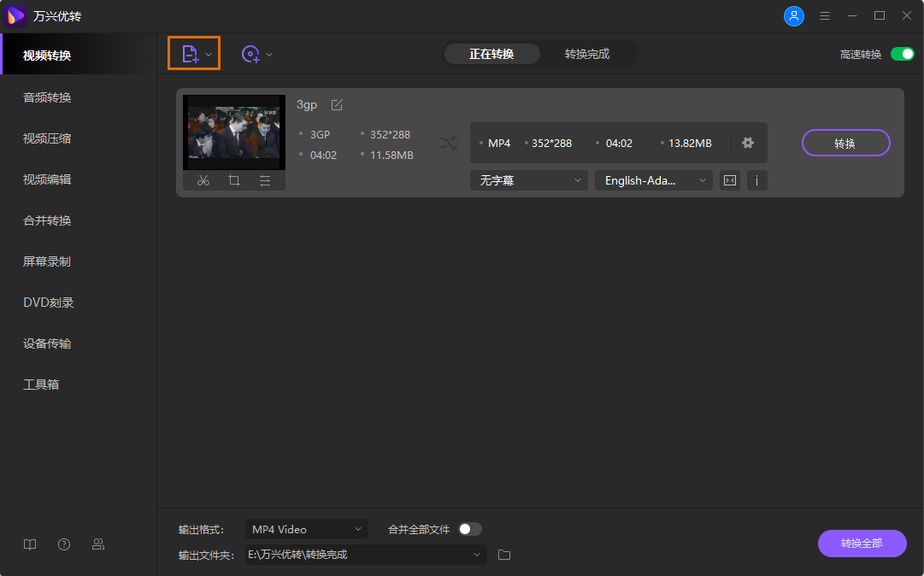Open output settings via the gear icon

click(x=748, y=143)
